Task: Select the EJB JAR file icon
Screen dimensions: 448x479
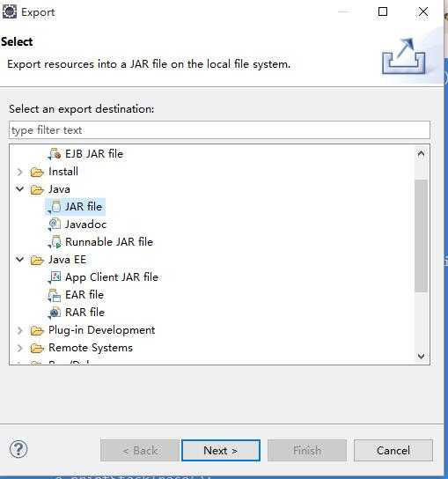Action: point(55,154)
